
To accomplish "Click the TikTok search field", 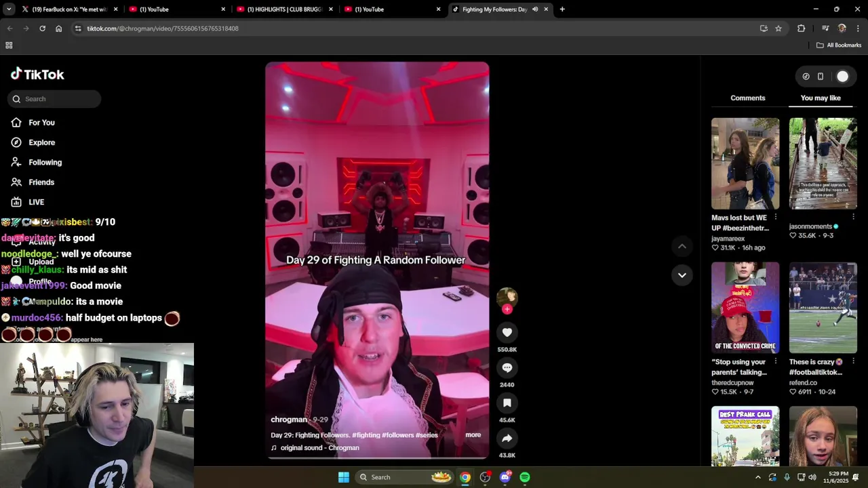I will coord(55,99).
